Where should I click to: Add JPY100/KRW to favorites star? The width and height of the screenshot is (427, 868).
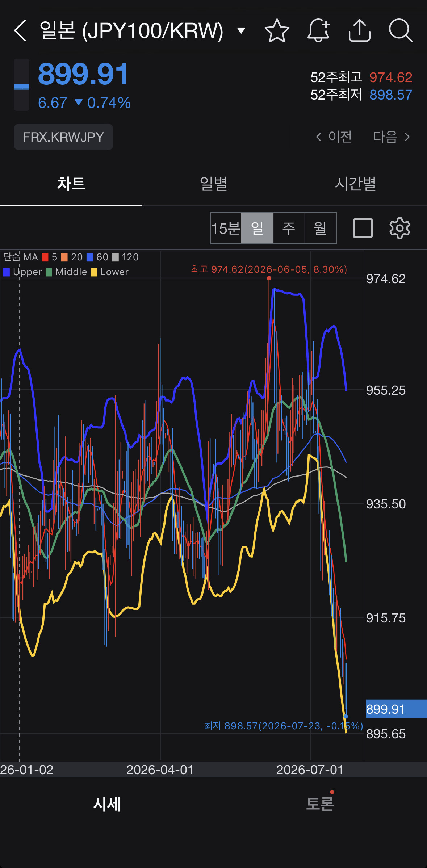[x=277, y=30]
